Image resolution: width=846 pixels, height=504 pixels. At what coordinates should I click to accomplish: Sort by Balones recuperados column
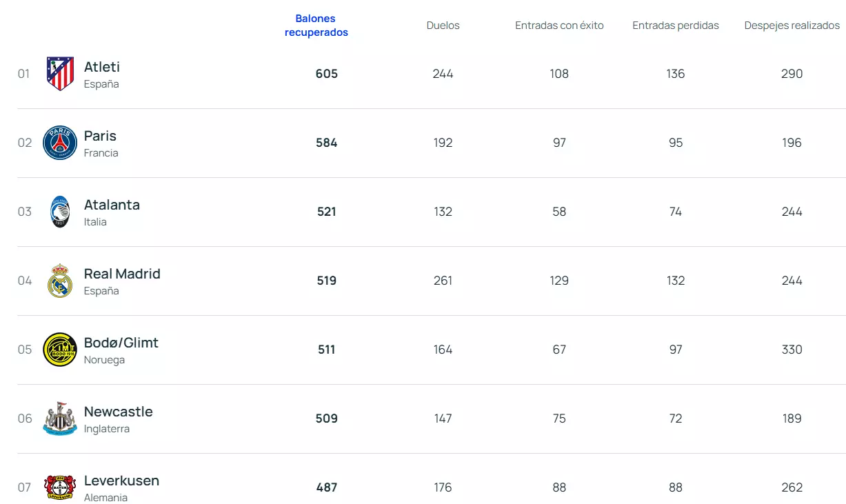click(x=316, y=26)
